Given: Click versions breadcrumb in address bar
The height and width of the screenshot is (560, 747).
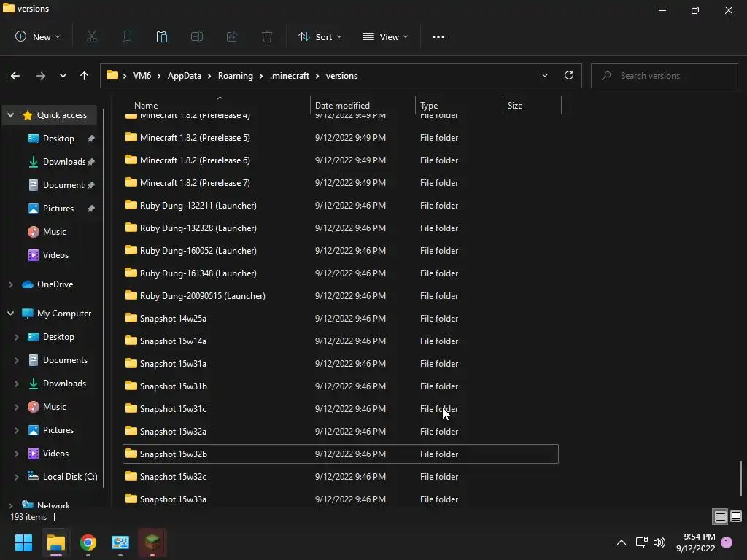Looking at the screenshot, I should (341, 76).
